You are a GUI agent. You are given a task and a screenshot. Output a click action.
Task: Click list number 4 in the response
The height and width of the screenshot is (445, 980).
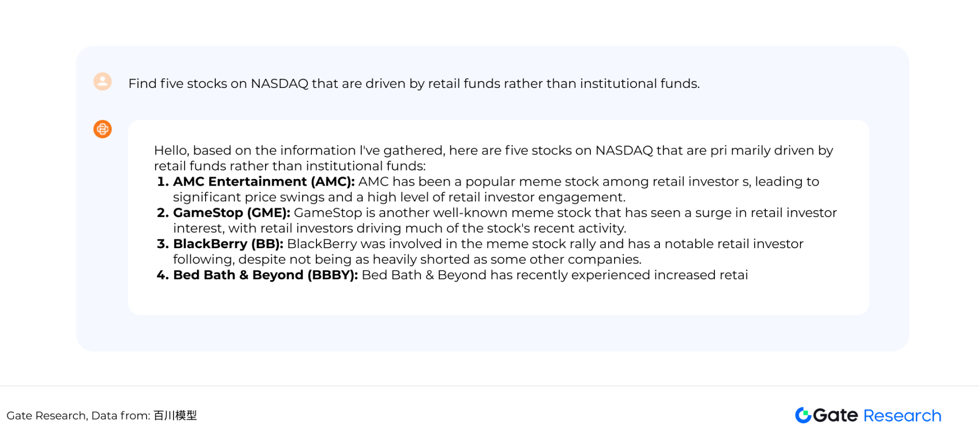pos(163,275)
